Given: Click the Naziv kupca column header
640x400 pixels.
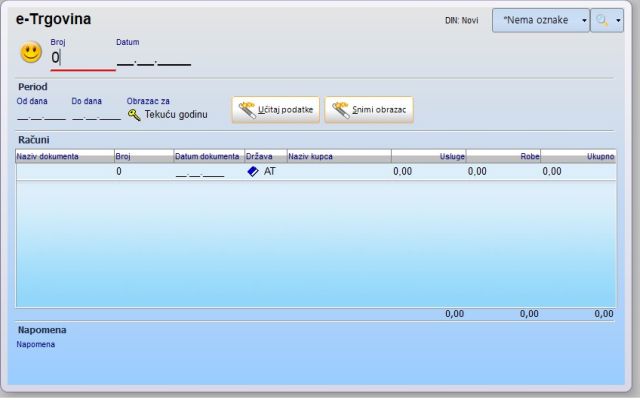Looking at the screenshot, I should [x=338, y=156].
